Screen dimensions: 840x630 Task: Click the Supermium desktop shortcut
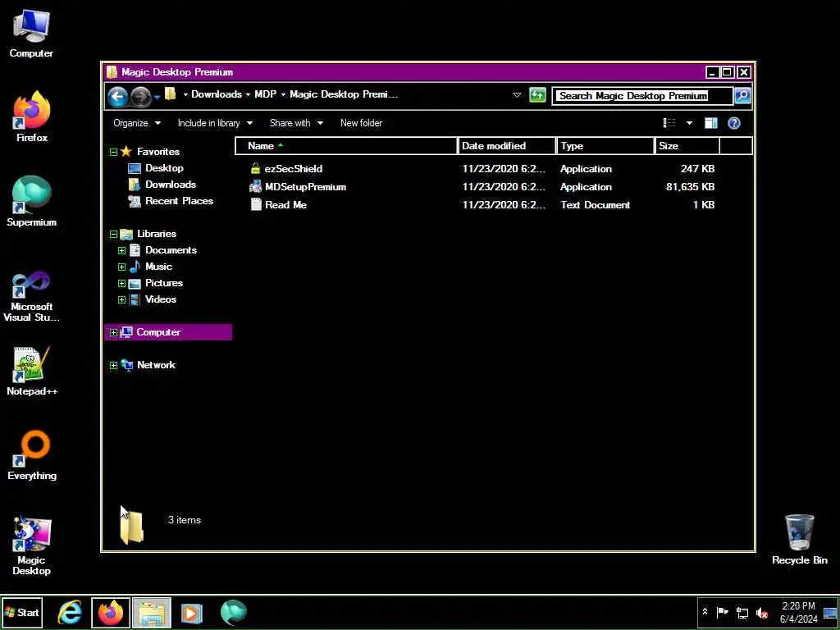(32, 202)
